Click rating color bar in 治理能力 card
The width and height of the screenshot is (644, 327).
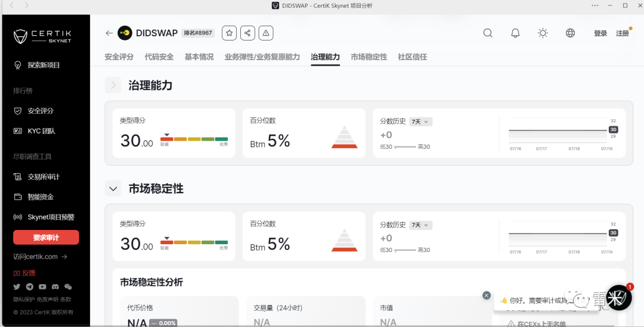(x=194, y=139)
